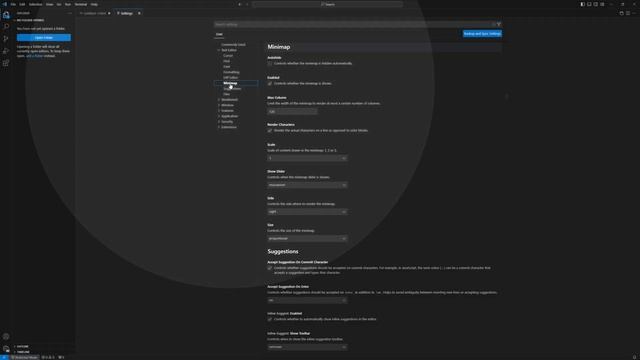Click Backup and Sync Settings button
The width and height of the screenshot is (640, 360).
coord(482,34)
